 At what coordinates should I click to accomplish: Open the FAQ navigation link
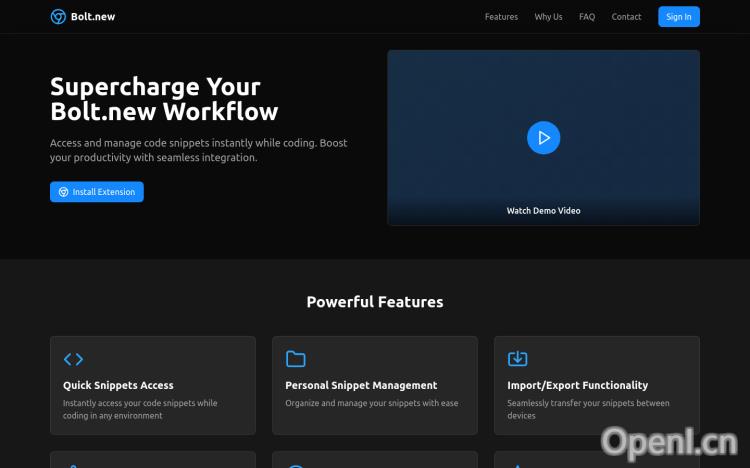pos(587,17)
